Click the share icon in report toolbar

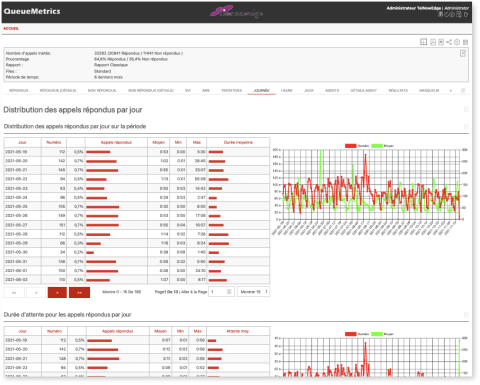click(x=449, y=42)
